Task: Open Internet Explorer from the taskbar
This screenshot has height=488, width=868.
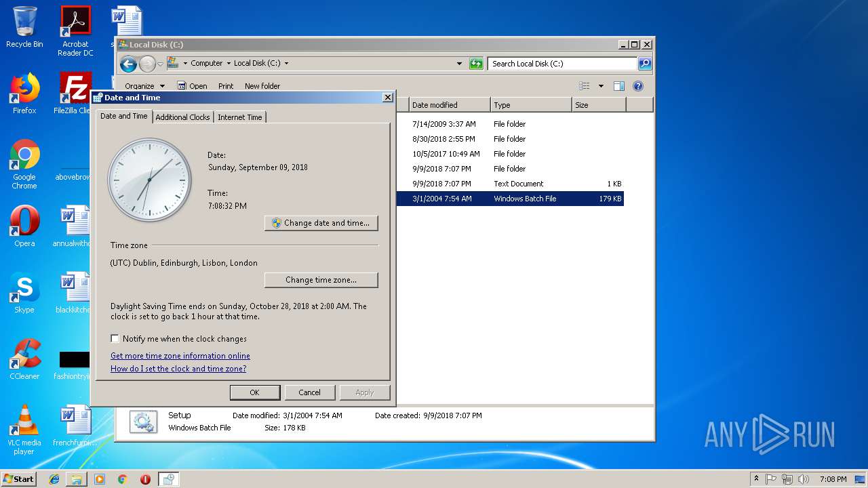Action: coord(54,479)
